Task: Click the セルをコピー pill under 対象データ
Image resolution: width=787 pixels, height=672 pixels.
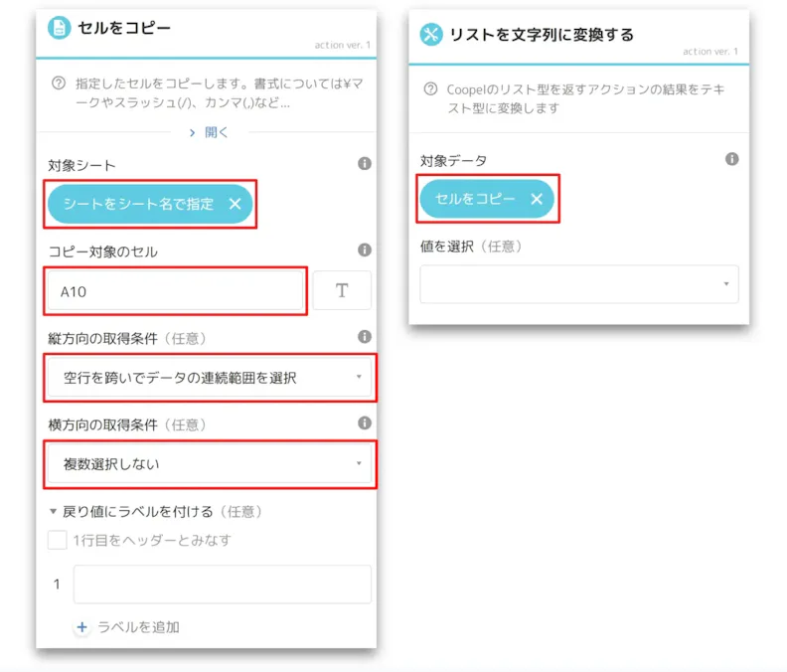Action: pos(487,199)
